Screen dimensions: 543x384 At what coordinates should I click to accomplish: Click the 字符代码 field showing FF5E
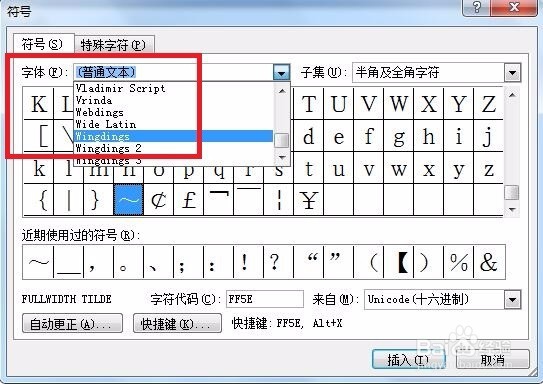tap(265, 299)
